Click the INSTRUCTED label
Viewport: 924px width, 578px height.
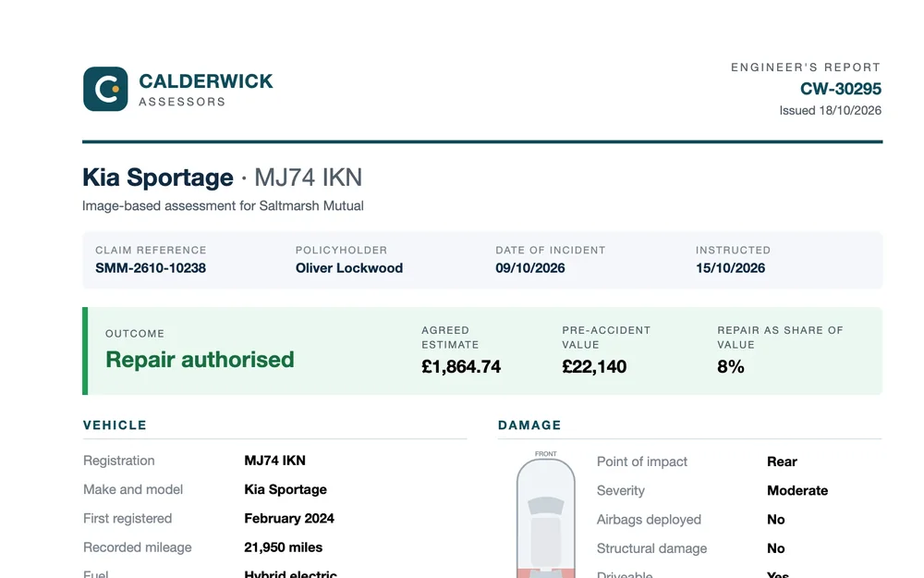pyautogui.click(x=733, y=250)
